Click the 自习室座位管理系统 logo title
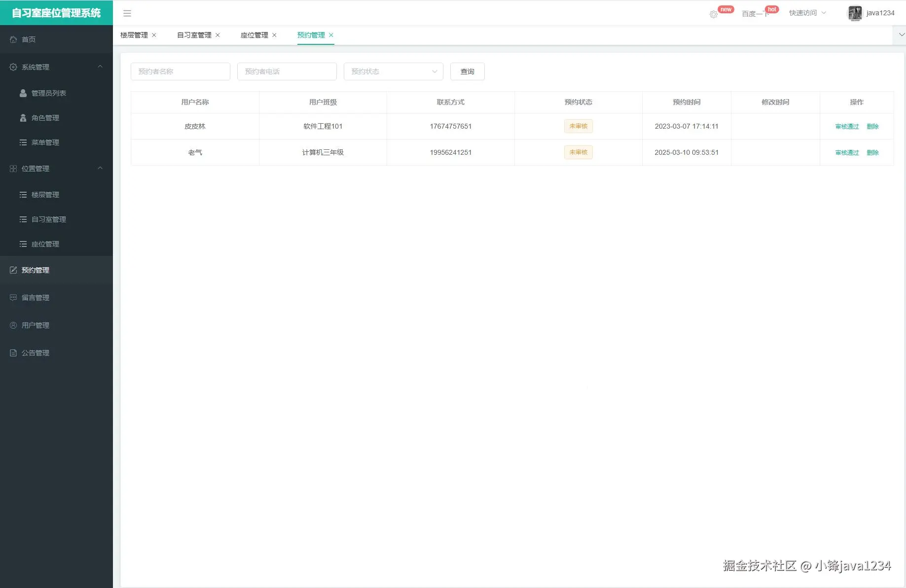This screenshot has width=906, height=588. coord(56,13)
